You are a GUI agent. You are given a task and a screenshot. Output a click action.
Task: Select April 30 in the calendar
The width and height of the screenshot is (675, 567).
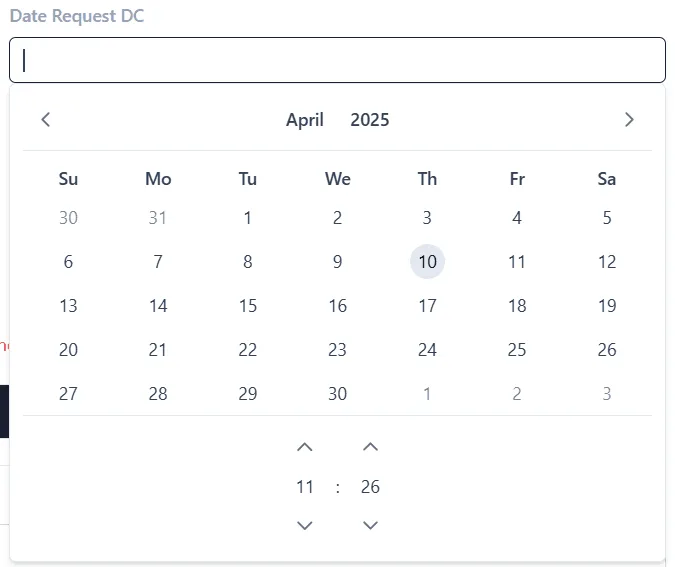(338, 394)
